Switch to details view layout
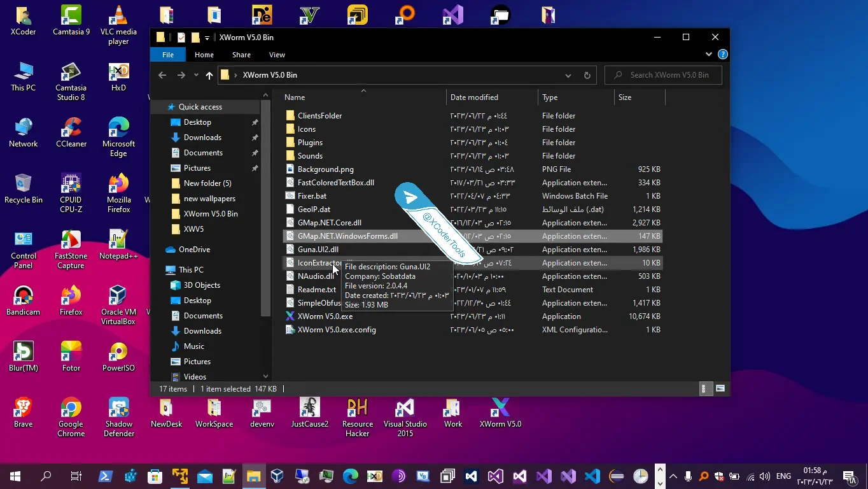 pyautogui.click(x=704, y=388)
